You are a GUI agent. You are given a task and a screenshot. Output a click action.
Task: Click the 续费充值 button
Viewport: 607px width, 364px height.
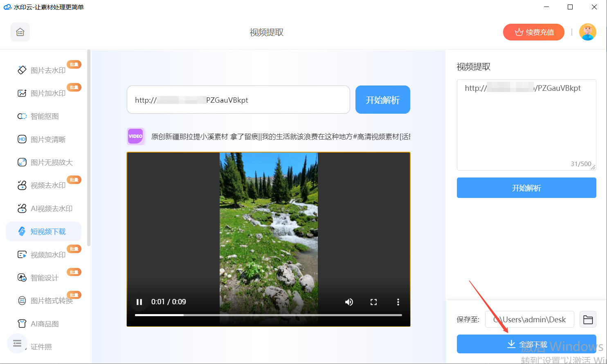pos(534,32)
